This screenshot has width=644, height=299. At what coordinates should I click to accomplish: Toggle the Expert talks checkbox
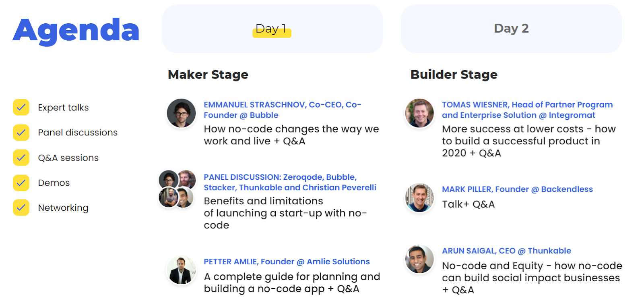point(21,107)
